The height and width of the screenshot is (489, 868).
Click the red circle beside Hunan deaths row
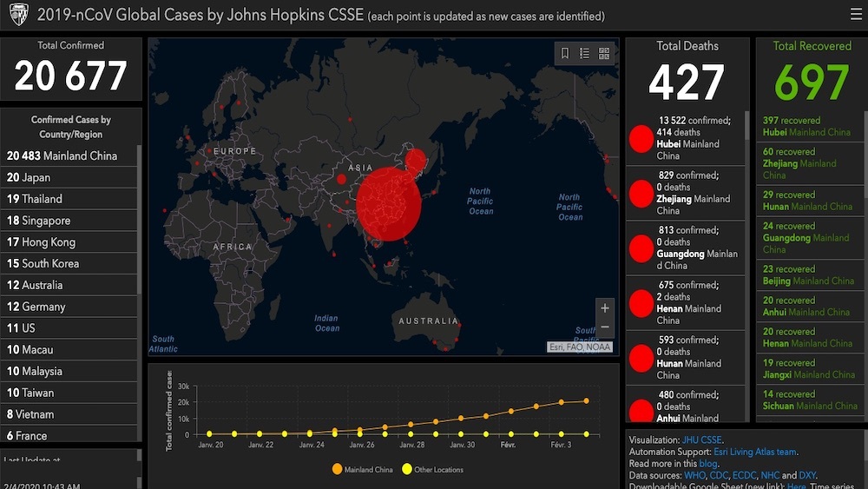[x=641, y=358]
